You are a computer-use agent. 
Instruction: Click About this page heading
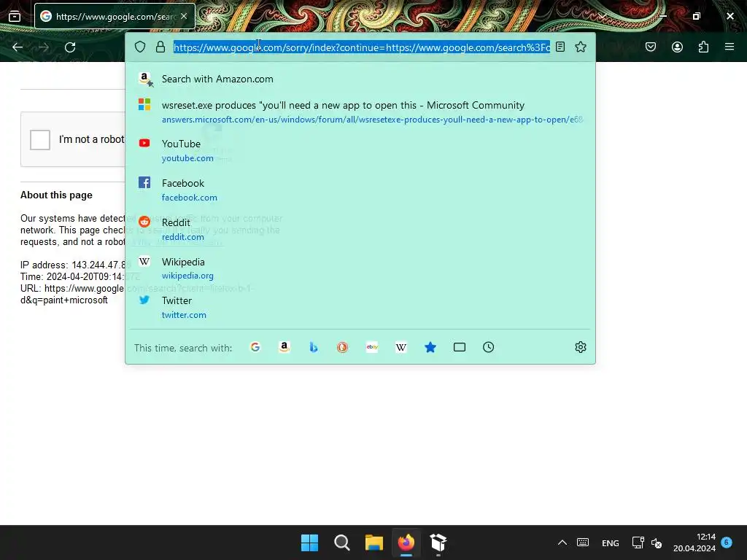click(56, 195)
